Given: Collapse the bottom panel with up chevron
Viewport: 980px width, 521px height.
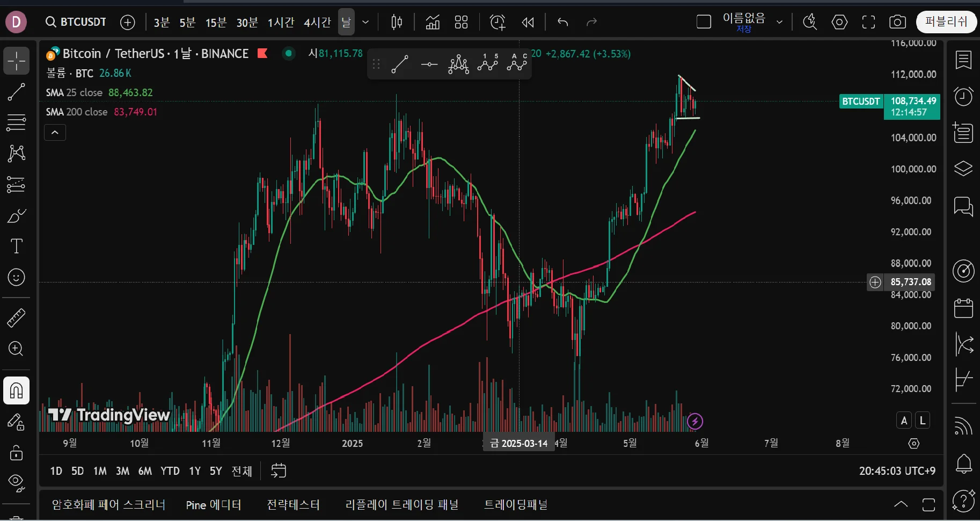Looking at the screenshot, I should [x=901, y=504].
